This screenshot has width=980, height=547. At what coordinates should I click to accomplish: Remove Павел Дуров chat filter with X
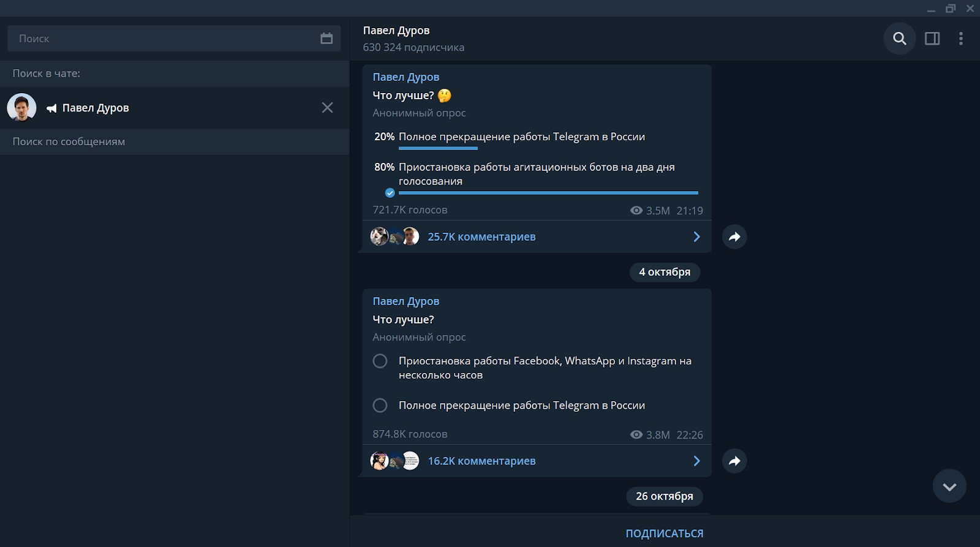pyautogui.click(x=328, y=108)
